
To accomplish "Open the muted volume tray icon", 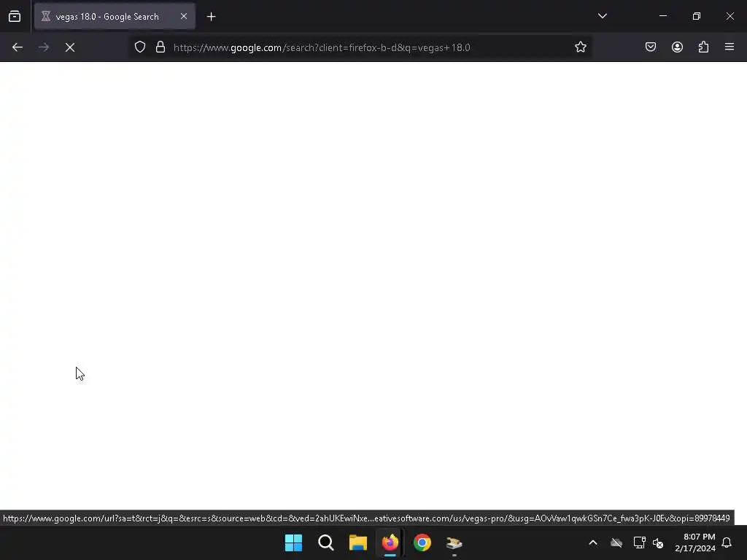I will click(x=658, y=542).
